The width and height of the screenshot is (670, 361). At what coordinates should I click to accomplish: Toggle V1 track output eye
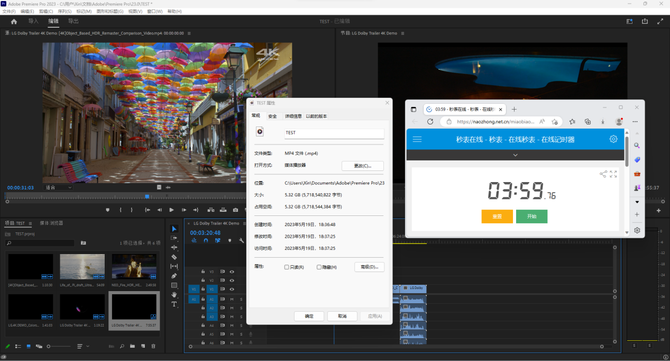[x=232, y=289]
